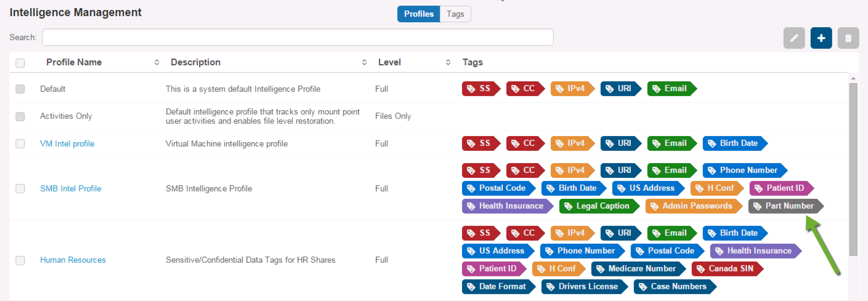Check the Activities Only profile checkbox
Image resolution: width=868 pixels, height=301 pixels.
pyautogui.click(x=20, y=116)
